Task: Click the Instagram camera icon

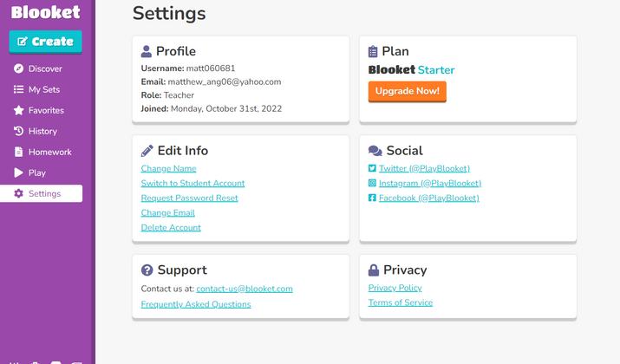Action: point(372,183)
